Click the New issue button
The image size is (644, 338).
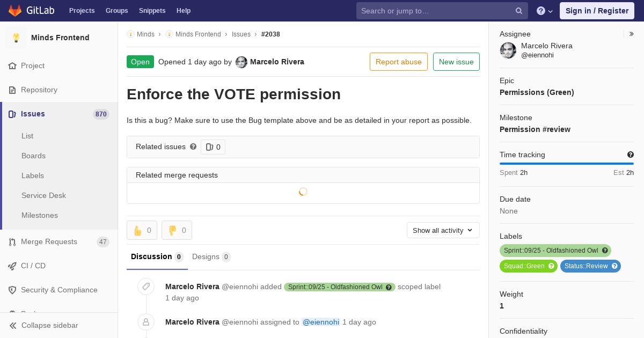click(x=456, y=62)
